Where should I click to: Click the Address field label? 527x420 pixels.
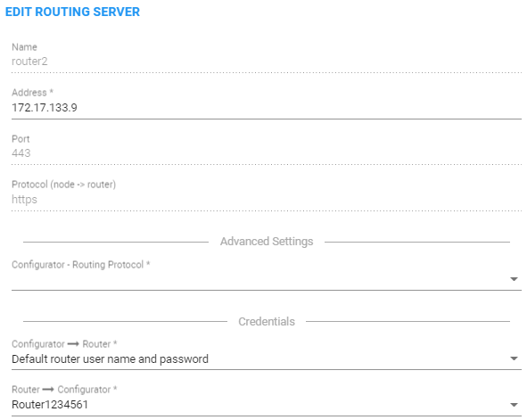[x=32, y=93]
